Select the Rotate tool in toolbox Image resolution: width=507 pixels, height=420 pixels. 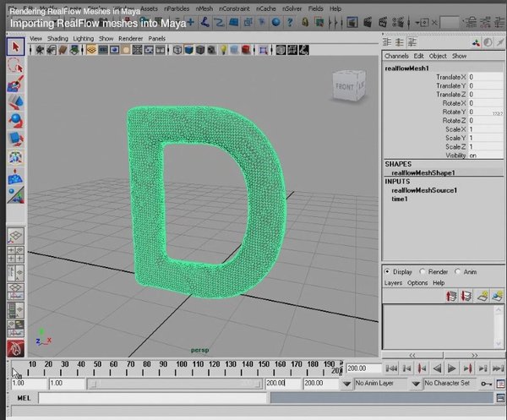pos(15,120)
